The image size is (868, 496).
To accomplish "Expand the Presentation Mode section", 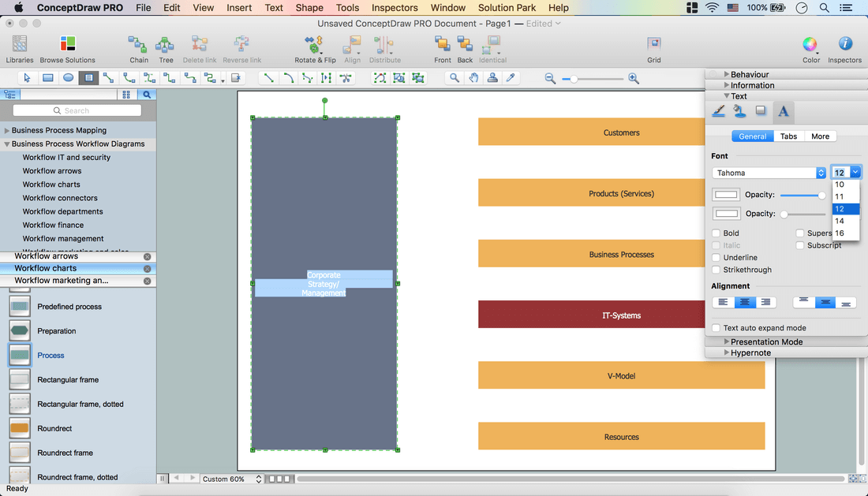I will click(x=727, y=341).
